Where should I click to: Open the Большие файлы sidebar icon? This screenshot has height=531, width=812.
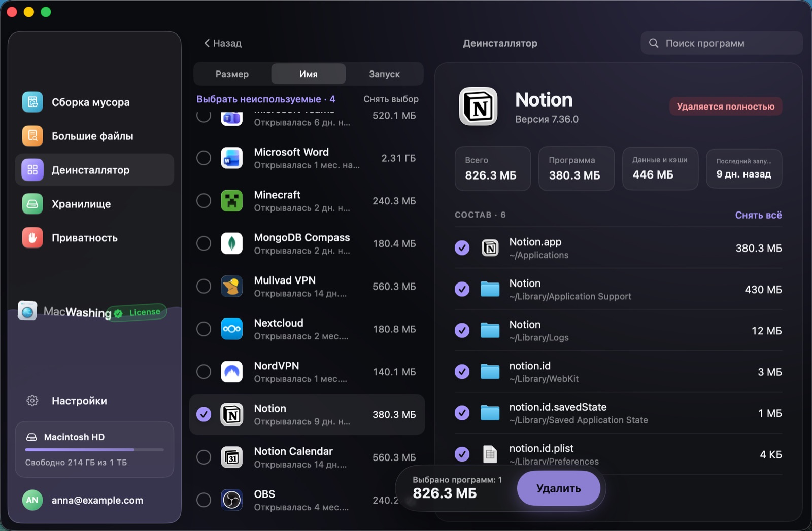tap(32, 136)
